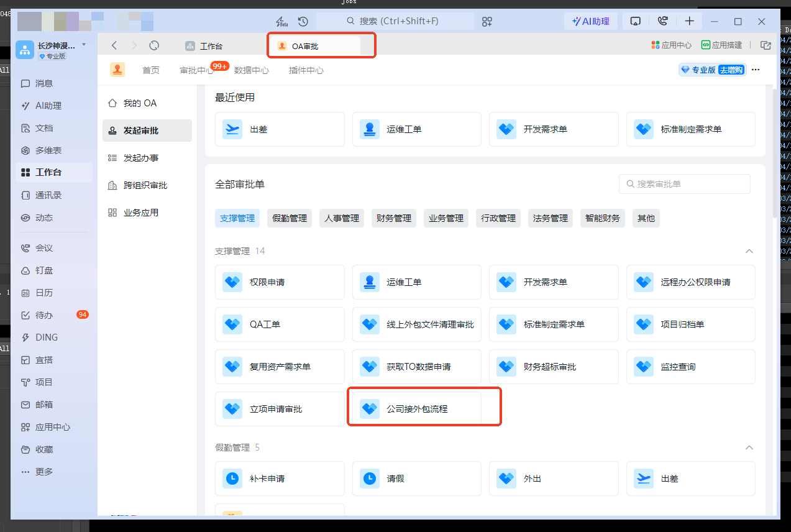
Task: Switch to the 工作台 tab
Action: (211, 46)
